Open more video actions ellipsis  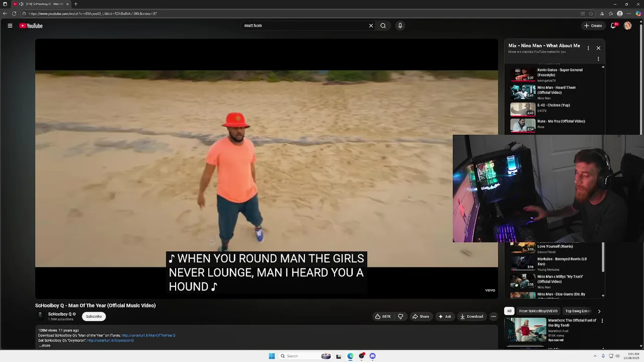point(494,316)
